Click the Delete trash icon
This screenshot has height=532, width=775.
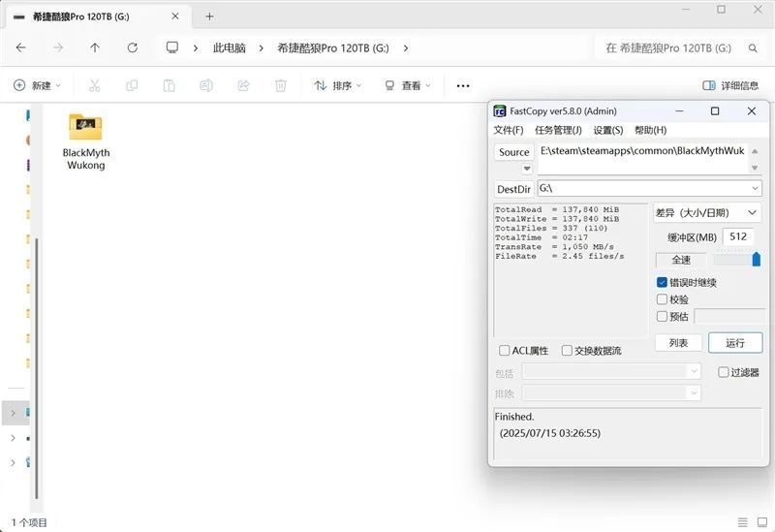click(x=281, y=85)
